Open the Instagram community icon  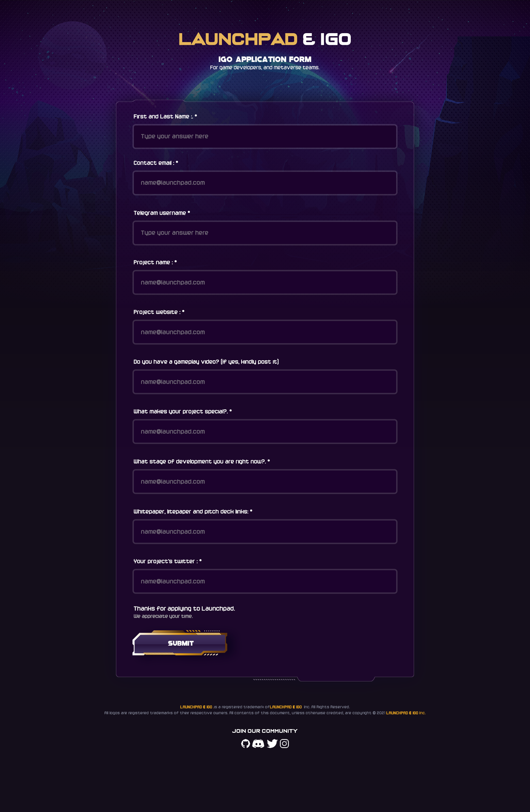[x=285, y=743]
